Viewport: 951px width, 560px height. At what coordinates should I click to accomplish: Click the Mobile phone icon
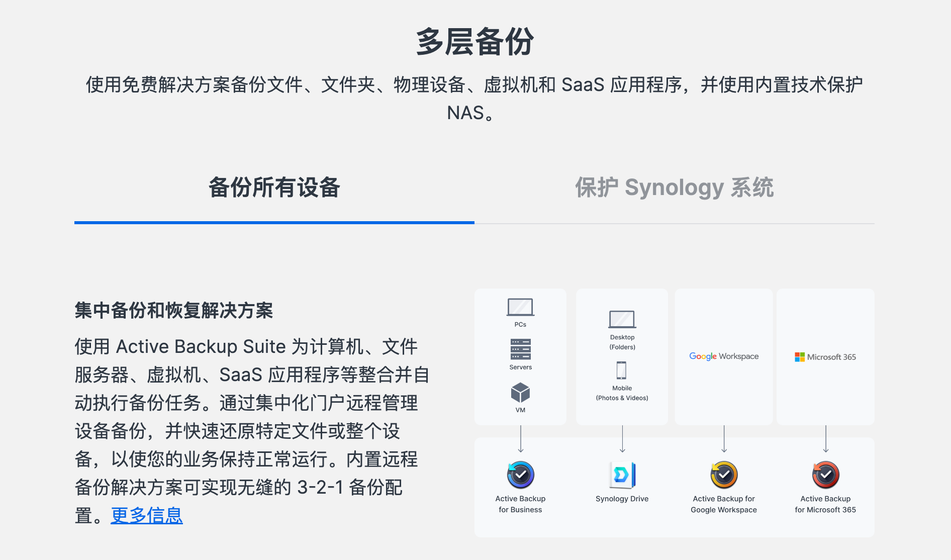(x=622, y=370)
